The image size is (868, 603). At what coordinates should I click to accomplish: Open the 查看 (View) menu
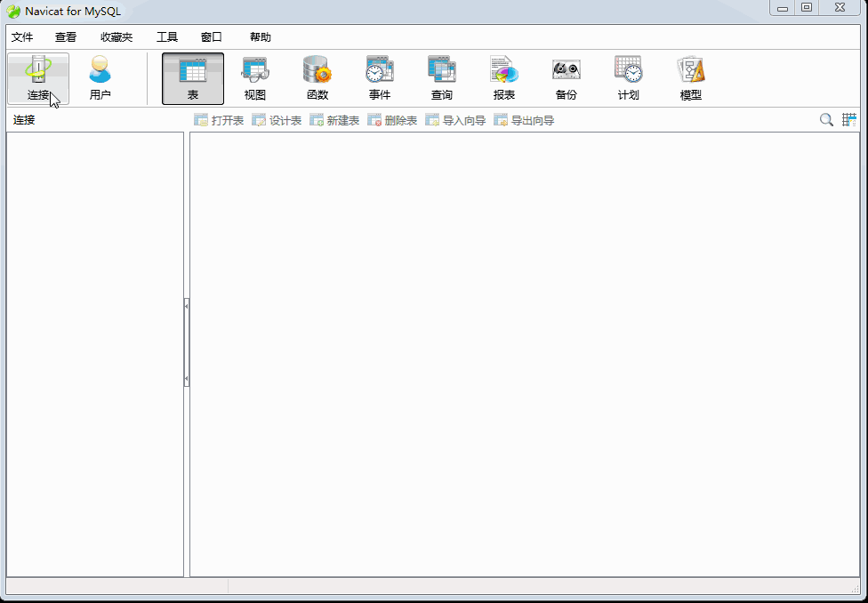66,37
